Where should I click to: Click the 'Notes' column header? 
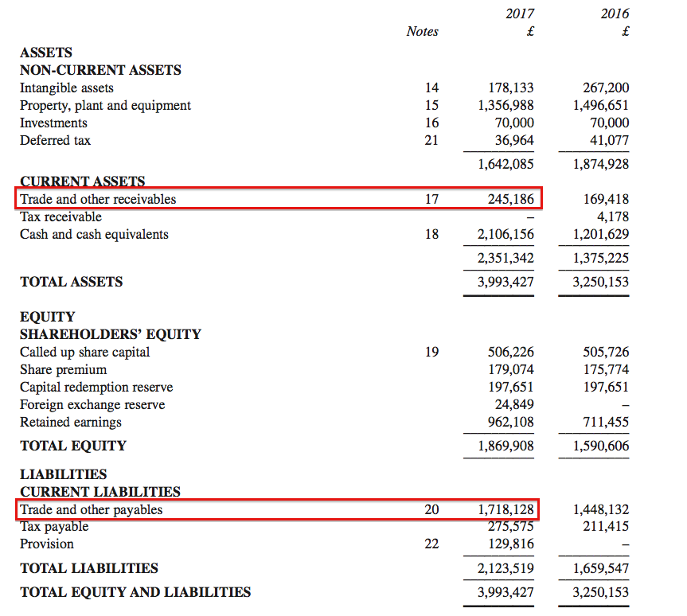click(x=423, y=32)
